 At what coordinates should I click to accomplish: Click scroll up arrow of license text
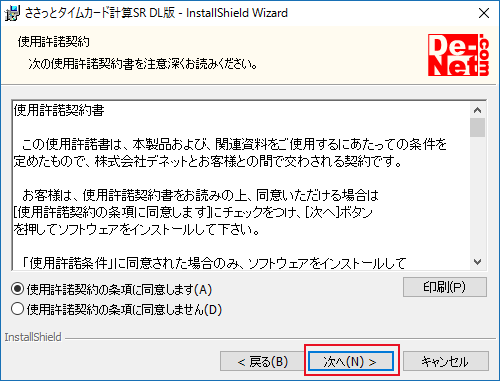pyautogui.click(x=477, y=110)
